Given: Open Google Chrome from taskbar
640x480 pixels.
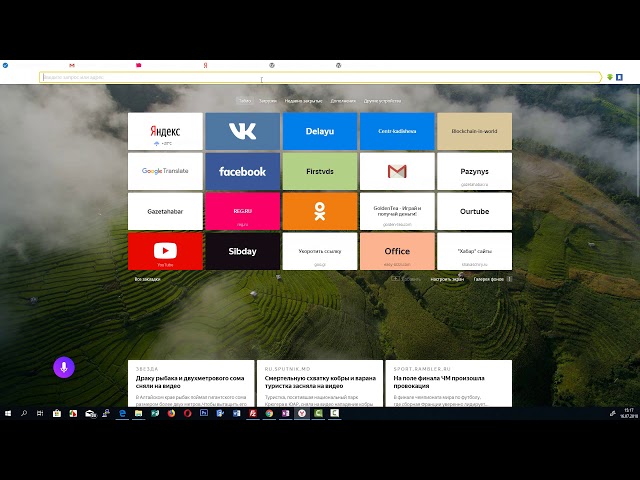Looking at the screenshot, I should pyautogui.click(x=269, y=413).
